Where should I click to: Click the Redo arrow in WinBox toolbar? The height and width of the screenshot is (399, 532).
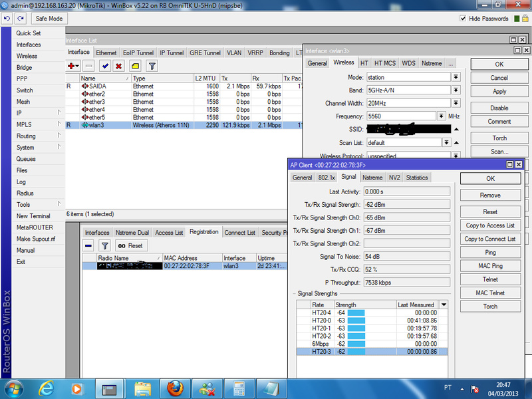coord(21,19)
